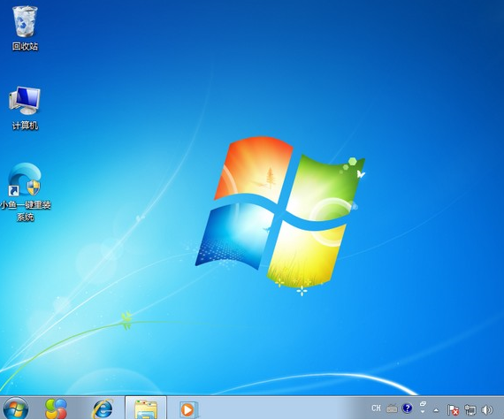Open language bar help question mark
Viewport: 504px width, 420px height.
pyautogui.click(x=408, y=409)
